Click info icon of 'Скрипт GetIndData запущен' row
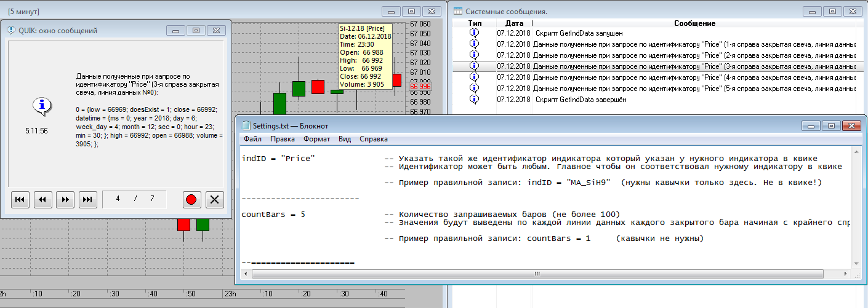The width and height of the screenshot is (868, 308). point(474,33)
